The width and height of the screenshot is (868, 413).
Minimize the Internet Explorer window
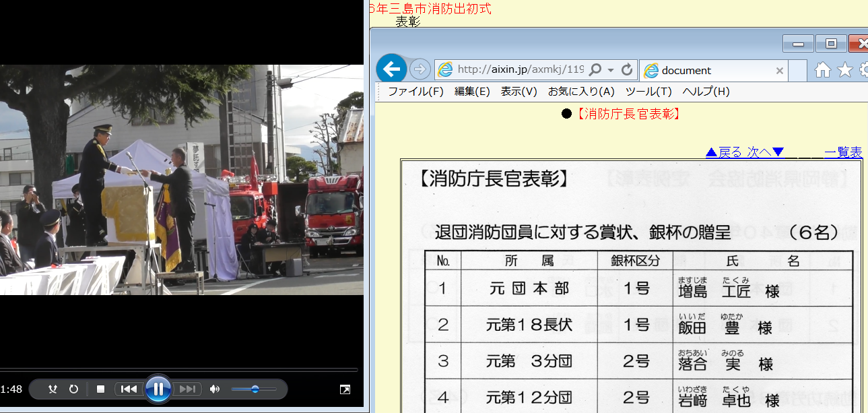coord(798,44)
